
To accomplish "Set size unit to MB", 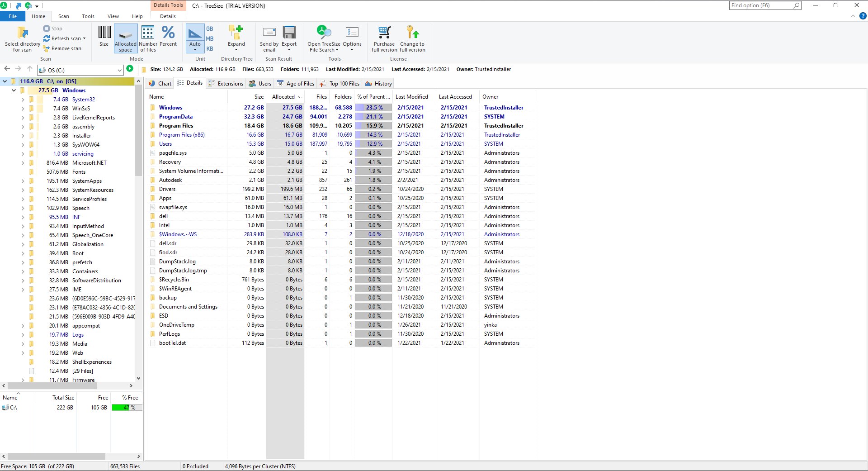I will [x=210, y=38].
